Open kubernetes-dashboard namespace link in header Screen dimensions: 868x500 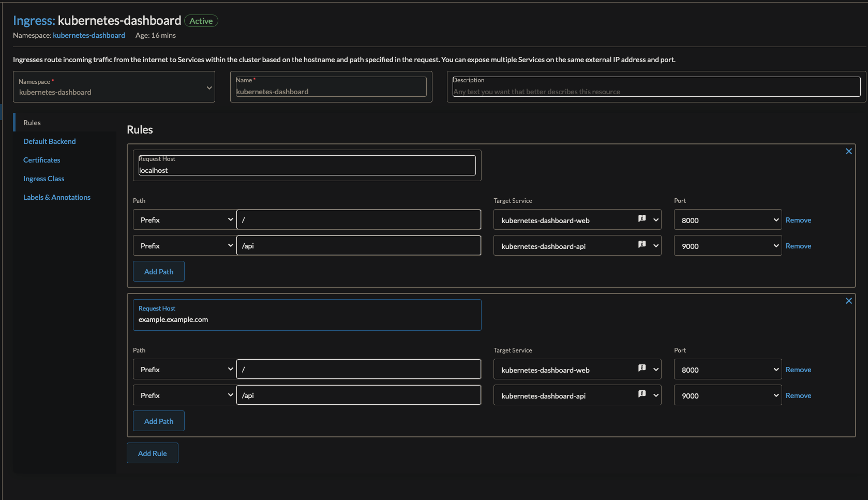coord(89,35)
